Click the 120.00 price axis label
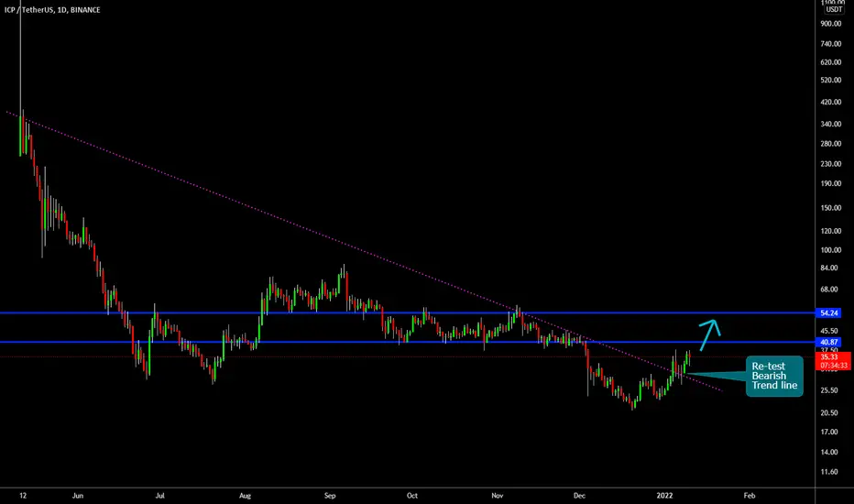Screen dimensions: 854x504 tap(831, 231)
